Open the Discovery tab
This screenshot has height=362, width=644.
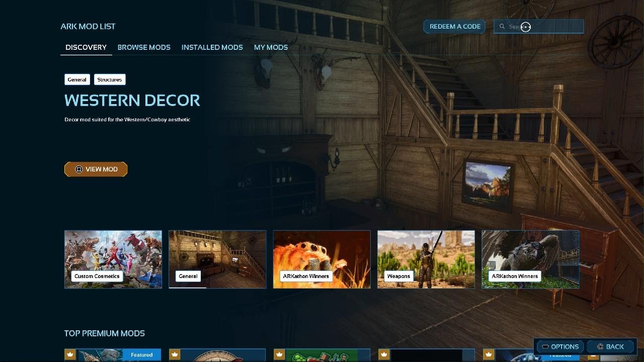(86, 47)
